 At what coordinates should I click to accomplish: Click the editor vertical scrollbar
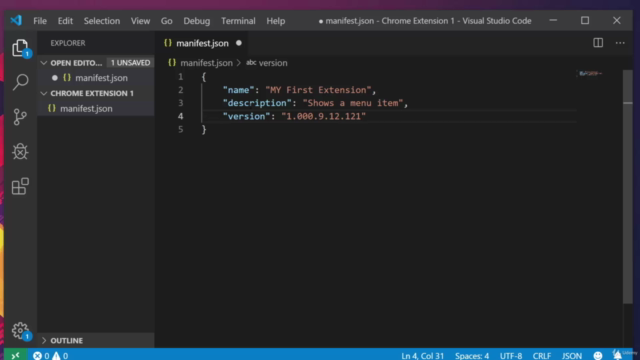click(x=627, y=186)
